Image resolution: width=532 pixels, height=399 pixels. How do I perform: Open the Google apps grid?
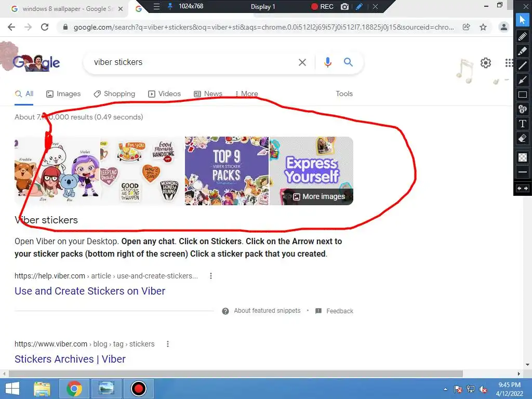pyautogui.click(x=509, y=63)
